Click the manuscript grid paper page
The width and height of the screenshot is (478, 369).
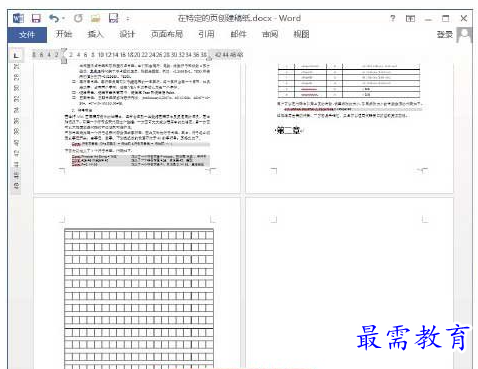pyautogui.click(x=139, y=298)
